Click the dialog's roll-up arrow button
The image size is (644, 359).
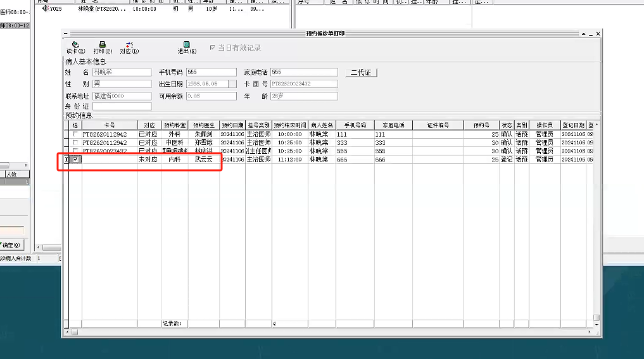coord(584,34)
